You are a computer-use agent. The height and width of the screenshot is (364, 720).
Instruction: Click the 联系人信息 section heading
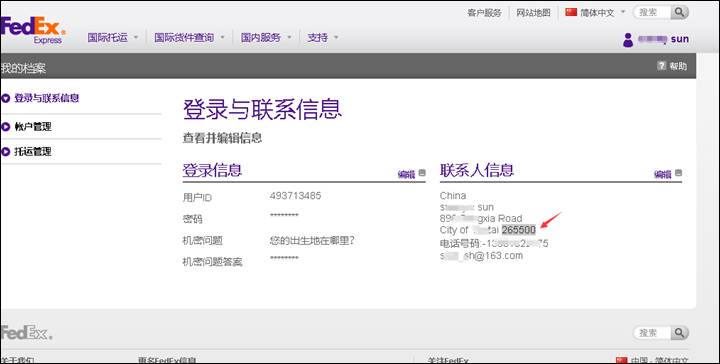(x=477, y=170)
